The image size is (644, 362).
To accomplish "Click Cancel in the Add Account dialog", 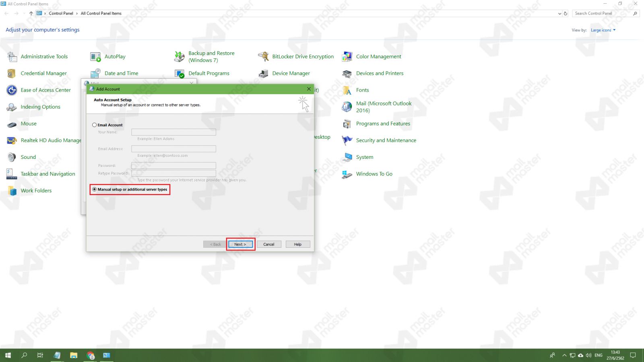I will click(x=269, y=244).
